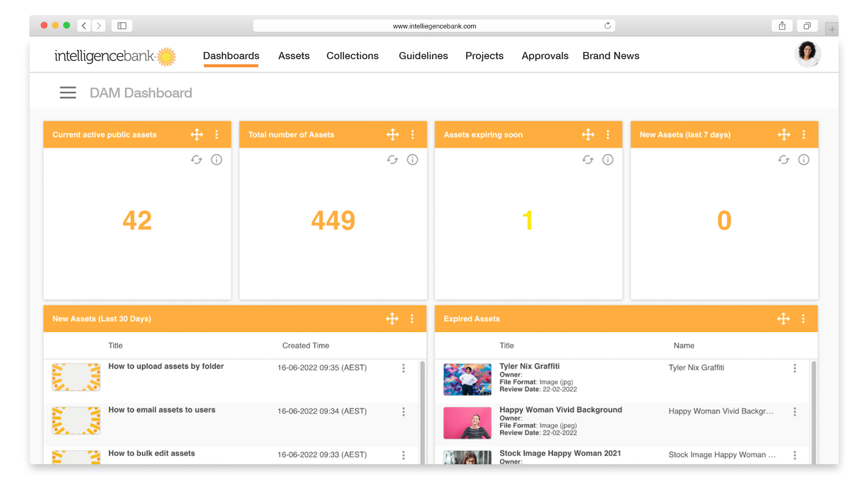
Task: Click the 16-06-2022 09:35 (AEST) timestamp
Action: click(x=322, y=367)
